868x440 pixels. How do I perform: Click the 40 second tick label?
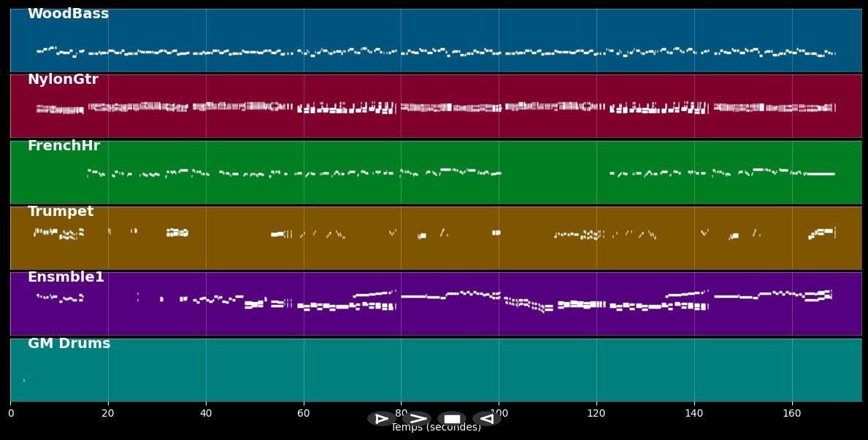pos(206,414)
